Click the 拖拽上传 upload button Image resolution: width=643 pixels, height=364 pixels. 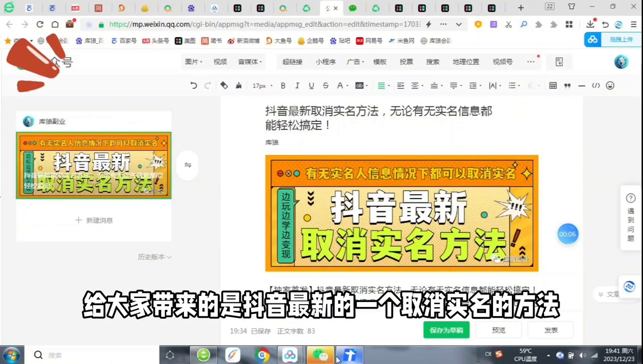pyautogui.click(x=613, y=39)
